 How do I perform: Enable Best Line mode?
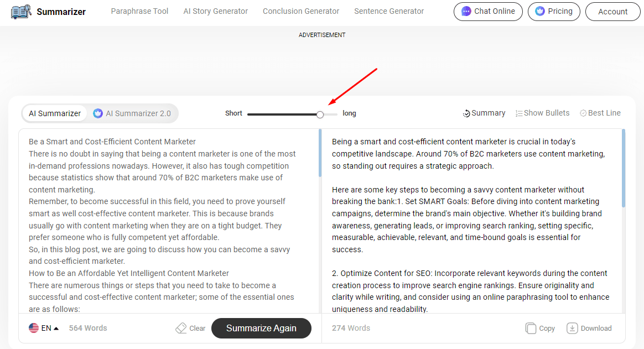(x=600, y=113)
